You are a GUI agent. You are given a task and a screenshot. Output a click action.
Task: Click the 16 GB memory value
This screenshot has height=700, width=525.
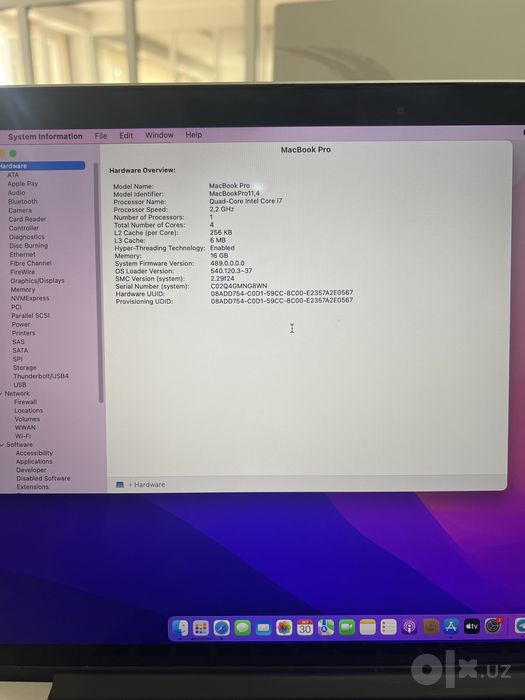click(x=219, y=255)
